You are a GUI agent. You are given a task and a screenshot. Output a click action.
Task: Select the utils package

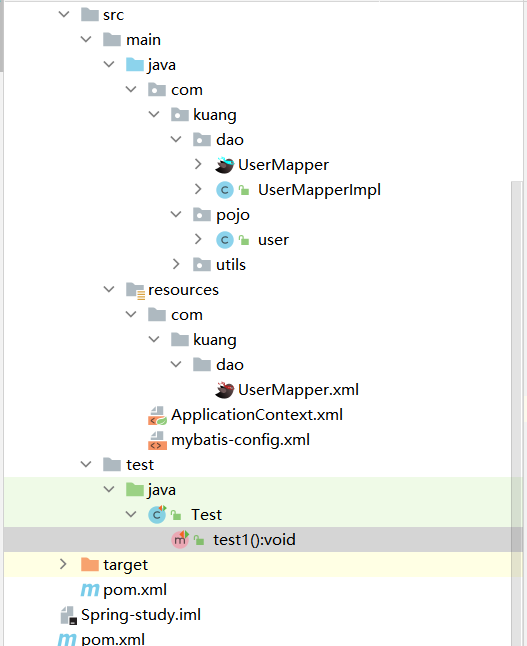[x=231, y=264]
